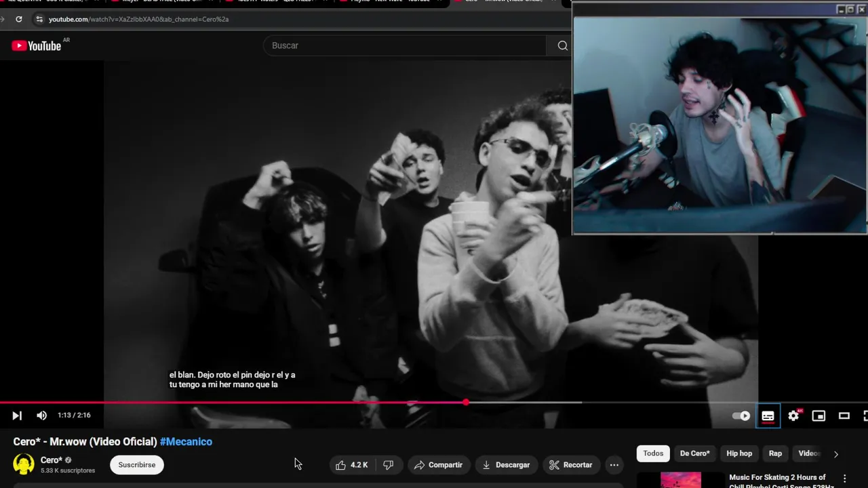This screenshot has width=868, height=488.
Task: Select the Hip hop filter chip
Action: (739, 453)
